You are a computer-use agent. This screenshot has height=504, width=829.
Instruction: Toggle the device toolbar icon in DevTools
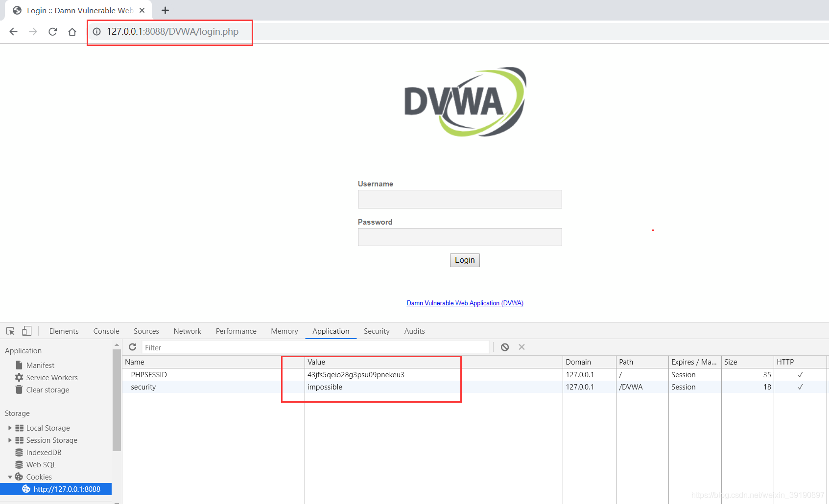coord(27,331)
